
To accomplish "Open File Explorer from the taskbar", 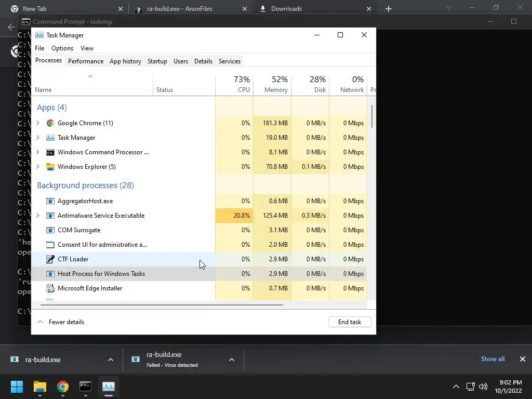I will coord(39,387).
